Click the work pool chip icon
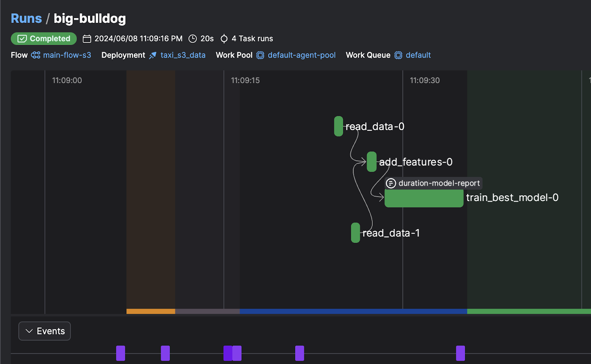 coord(260,55)
